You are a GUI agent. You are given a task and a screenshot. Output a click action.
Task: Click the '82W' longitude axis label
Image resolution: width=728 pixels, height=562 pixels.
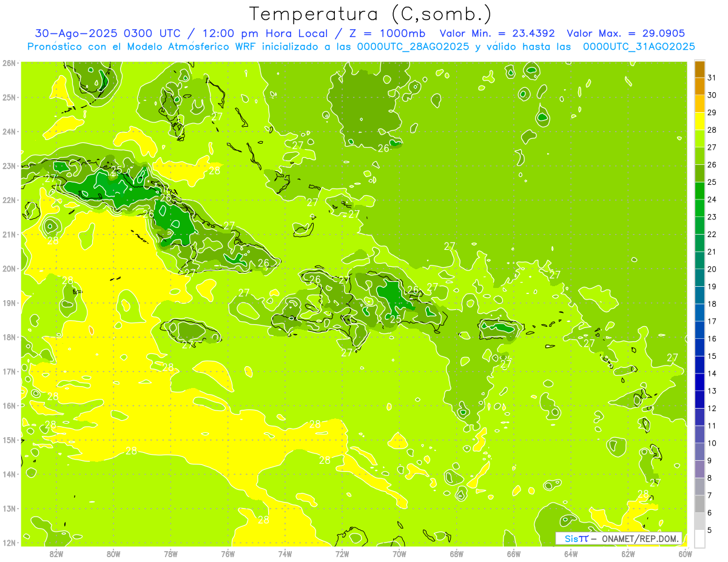[x=56, y=554]
